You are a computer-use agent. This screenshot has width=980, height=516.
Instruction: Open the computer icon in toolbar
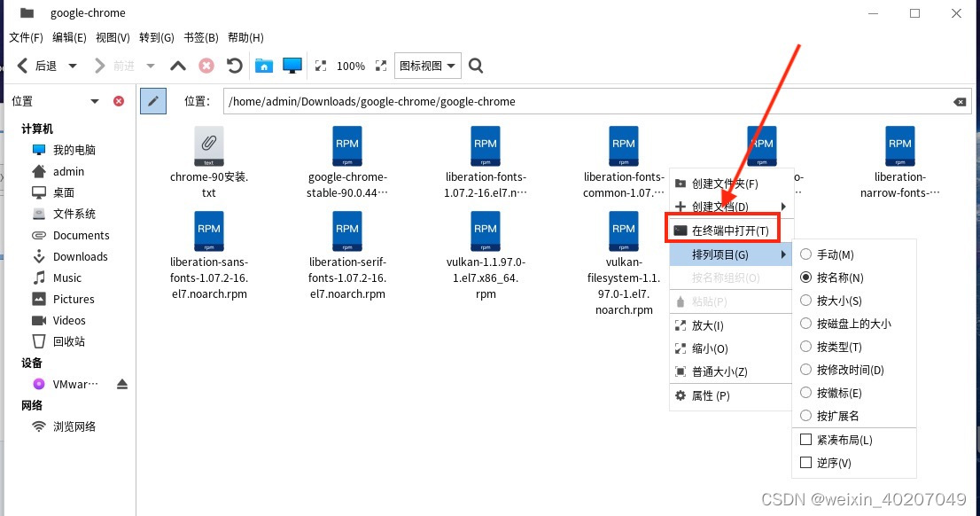coord(292,66)
